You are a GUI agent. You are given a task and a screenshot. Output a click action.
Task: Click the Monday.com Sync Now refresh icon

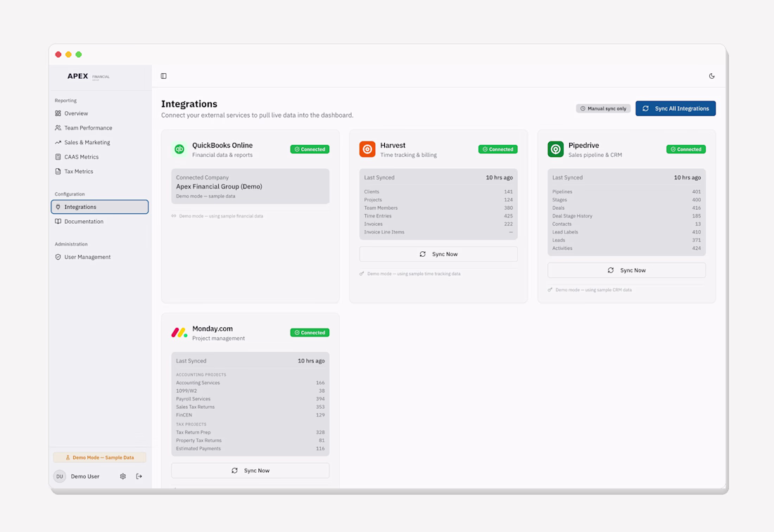tap(234, 471)
